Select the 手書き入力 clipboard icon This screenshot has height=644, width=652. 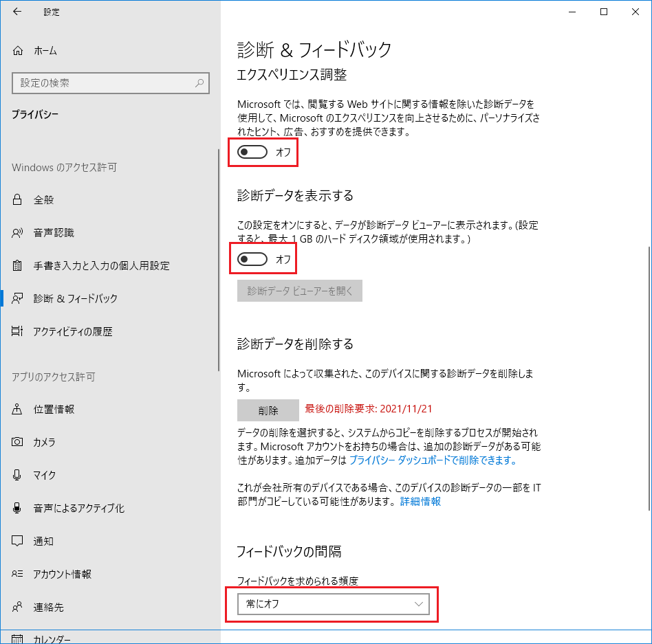(x=17, y=265)
